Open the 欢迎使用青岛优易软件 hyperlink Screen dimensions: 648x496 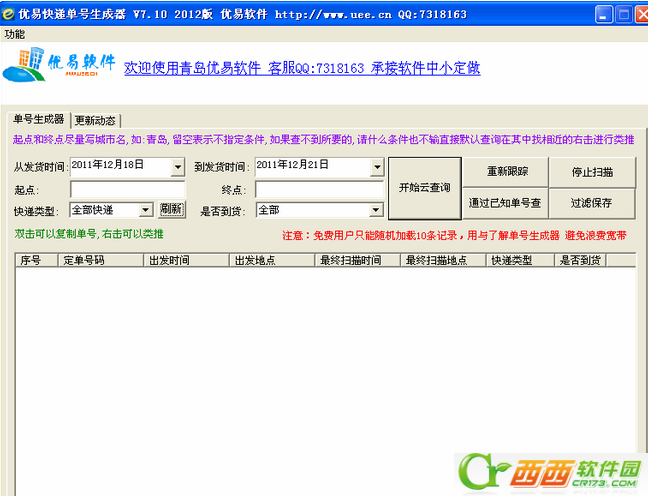click(302, 68)
